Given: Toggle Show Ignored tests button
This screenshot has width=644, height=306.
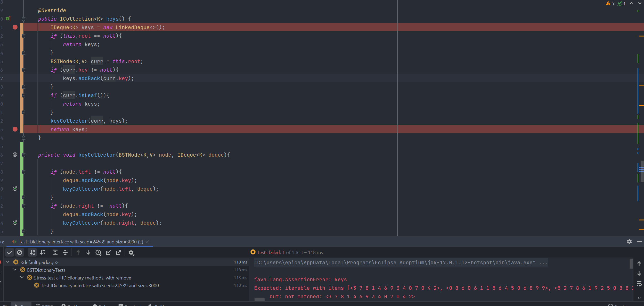Looking at the screenshot, I should click(x=20, y=252).
